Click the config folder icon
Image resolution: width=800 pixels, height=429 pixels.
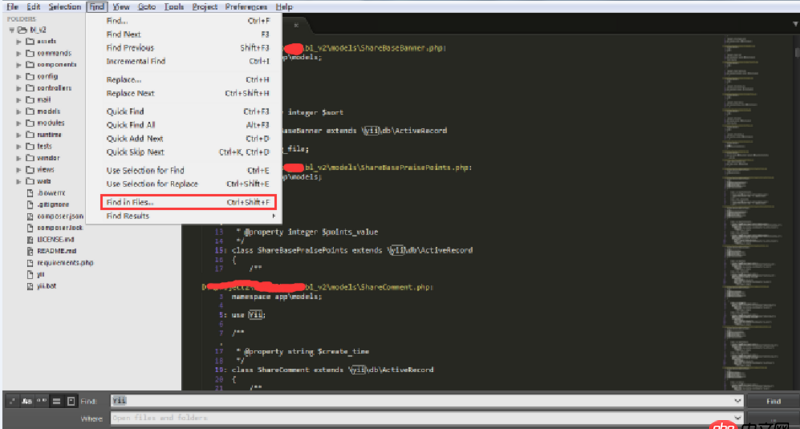[x=30, y=77]
